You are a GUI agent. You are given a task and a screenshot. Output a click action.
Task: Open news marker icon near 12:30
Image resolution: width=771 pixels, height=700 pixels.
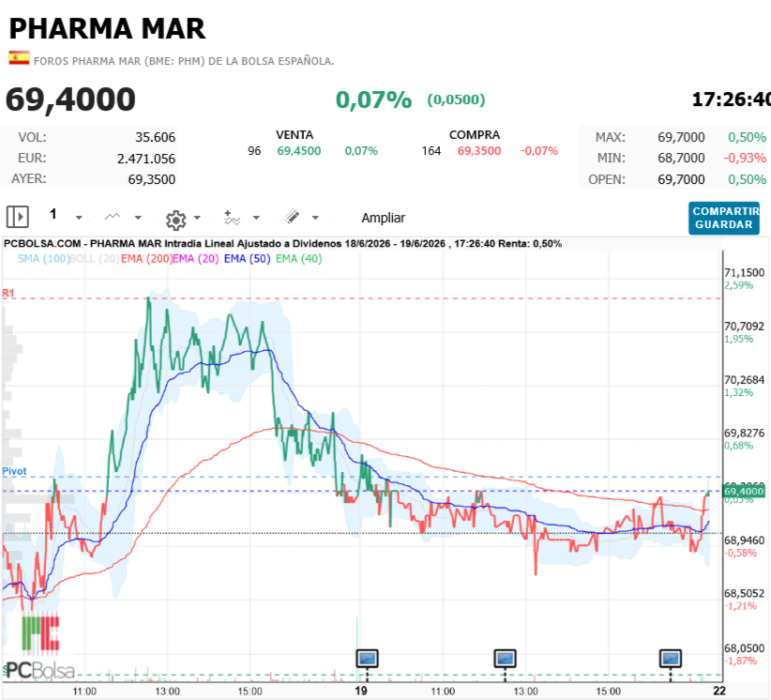click(505, 658)
